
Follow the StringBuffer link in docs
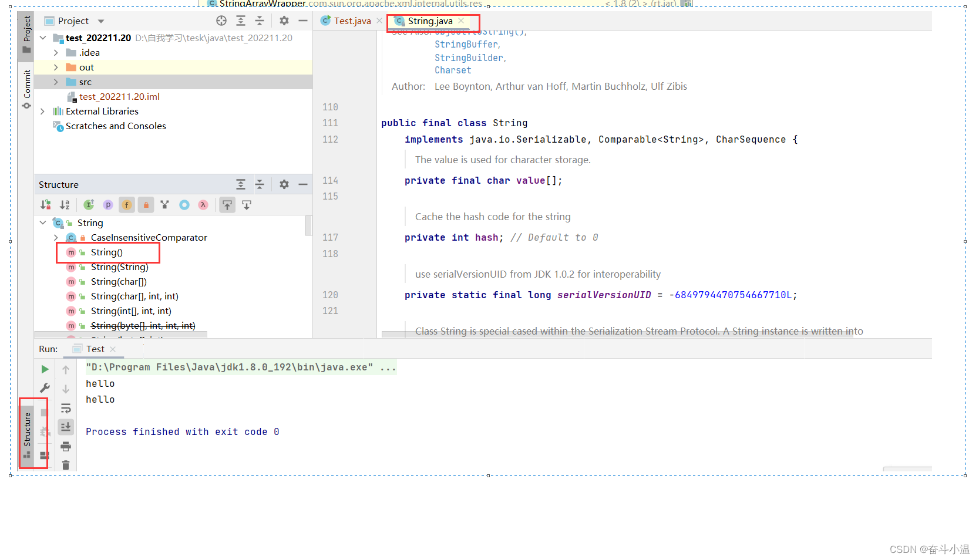[x=466, y=44]
